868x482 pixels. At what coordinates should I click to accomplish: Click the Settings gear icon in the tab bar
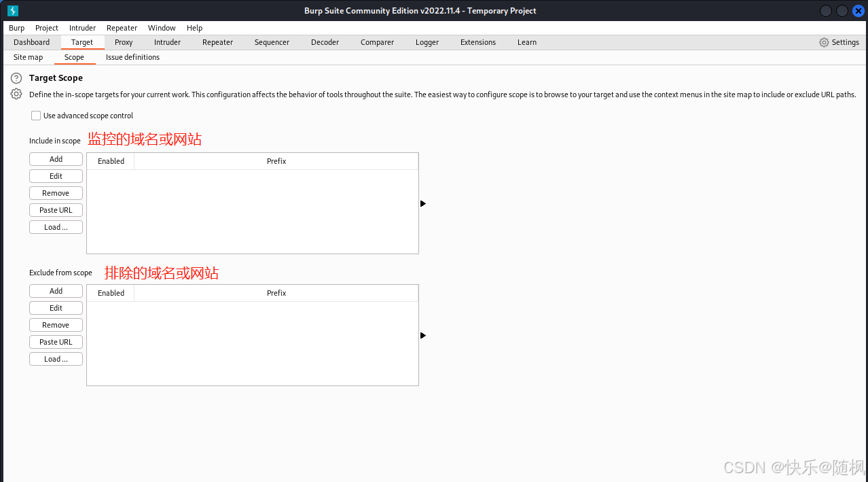point(824,42)
